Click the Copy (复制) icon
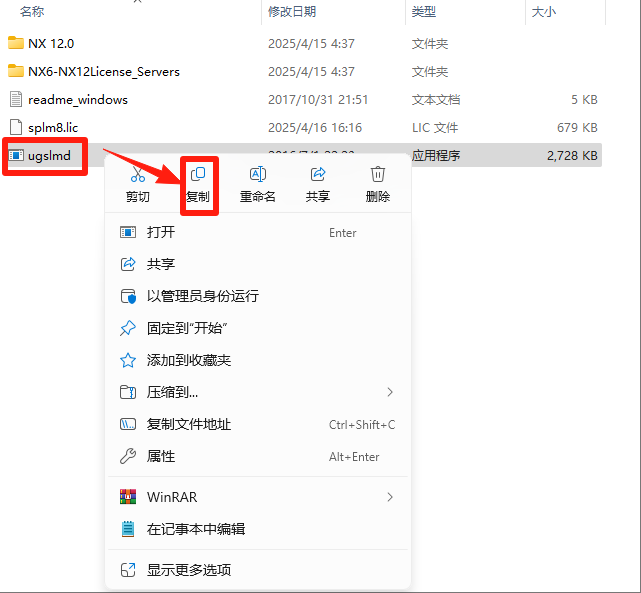 coord(198,175)
